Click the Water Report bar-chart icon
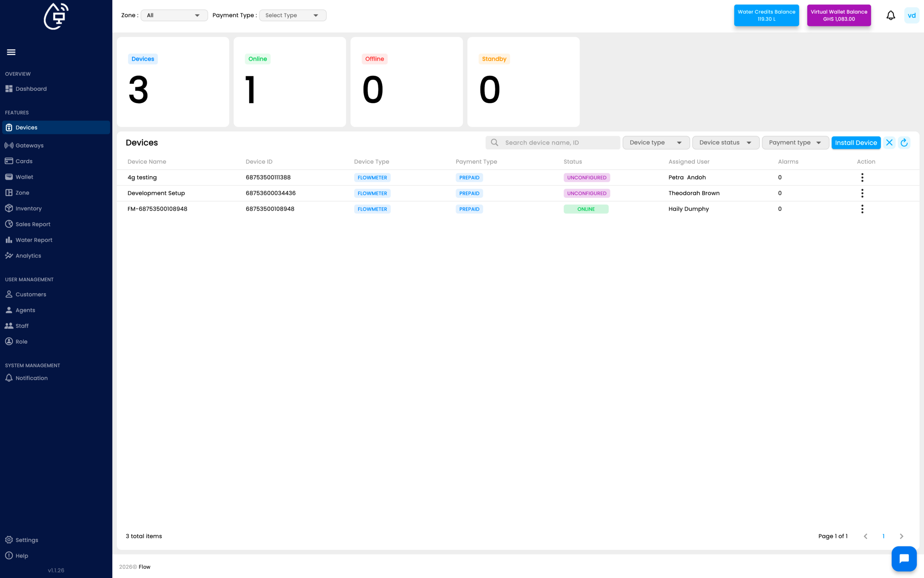 click(9, 240)
